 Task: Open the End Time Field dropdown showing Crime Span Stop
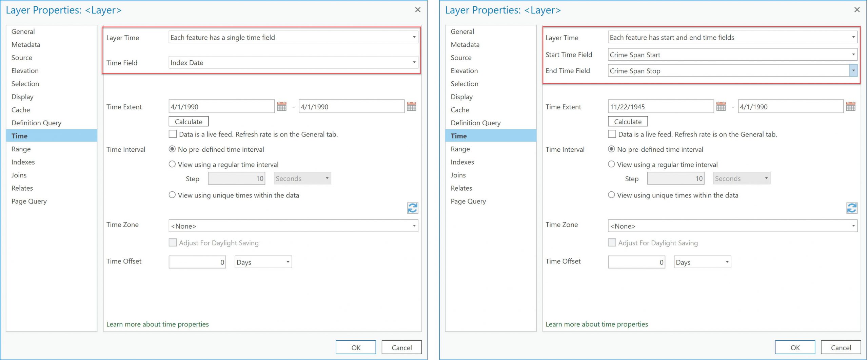pyautogui.click(x=853, y=70)
